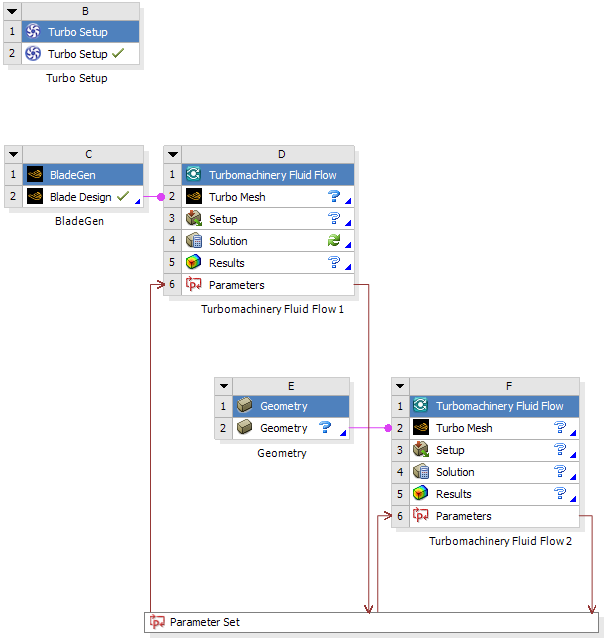
Task: Open the Parameter Set bar
Action: click(371, 622)
